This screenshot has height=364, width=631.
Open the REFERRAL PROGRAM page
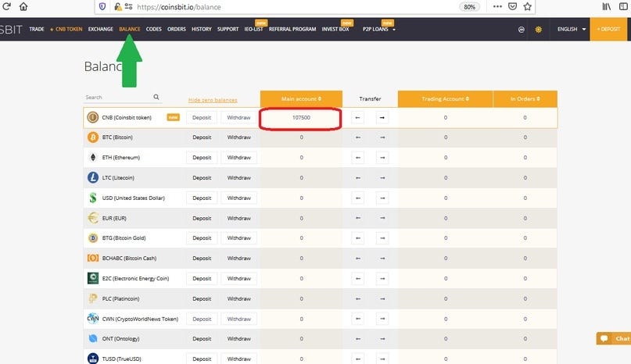click(292, 29)
